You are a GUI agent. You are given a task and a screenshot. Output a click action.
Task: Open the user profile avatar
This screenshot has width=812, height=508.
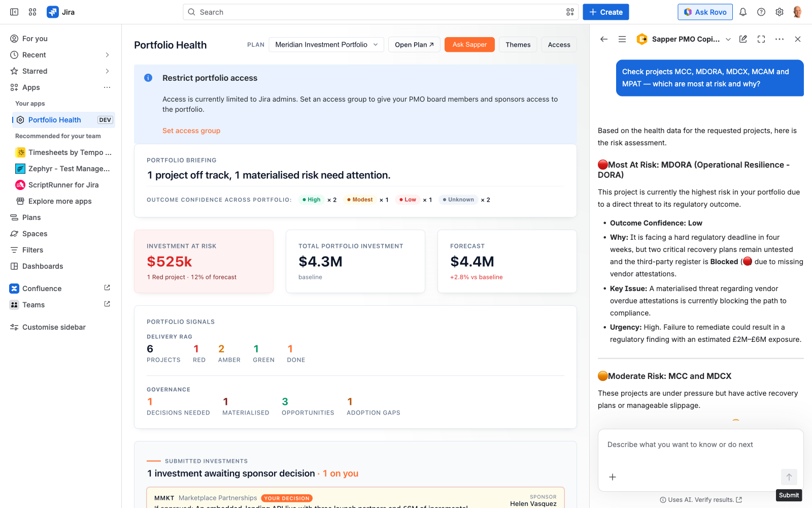pyautogui.click(x=798, y=12)
